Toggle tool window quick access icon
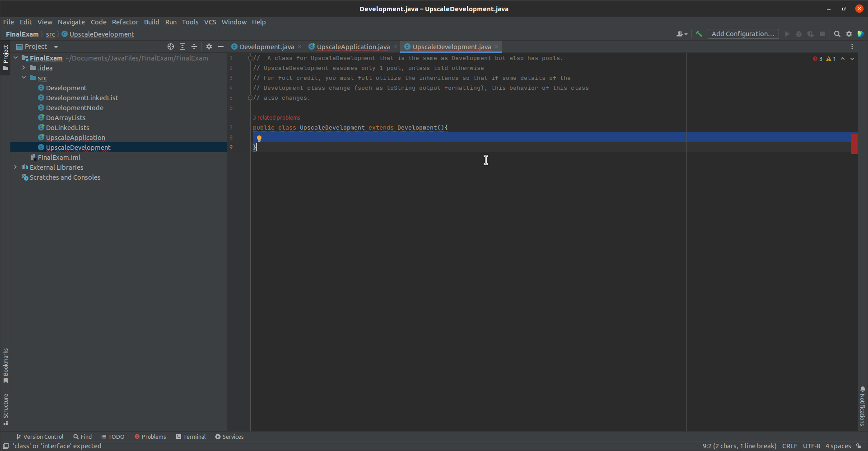 pyautogui.click(x=6, y=446)
